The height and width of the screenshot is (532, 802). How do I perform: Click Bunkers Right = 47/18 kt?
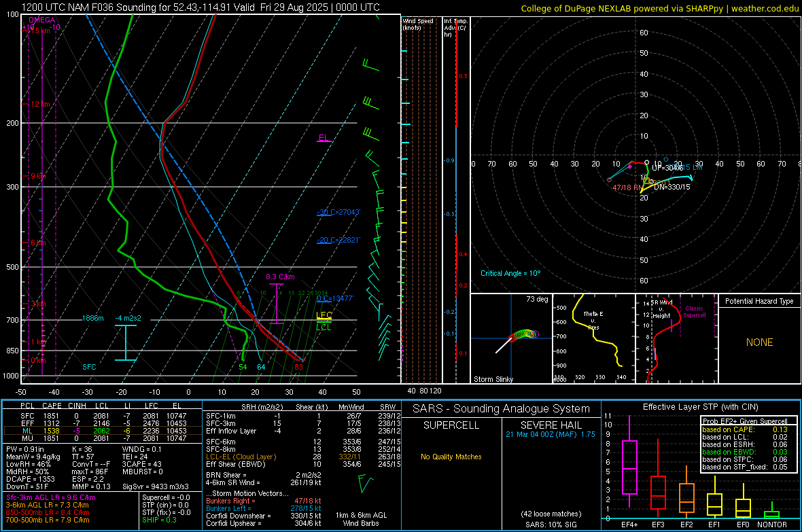264,501
